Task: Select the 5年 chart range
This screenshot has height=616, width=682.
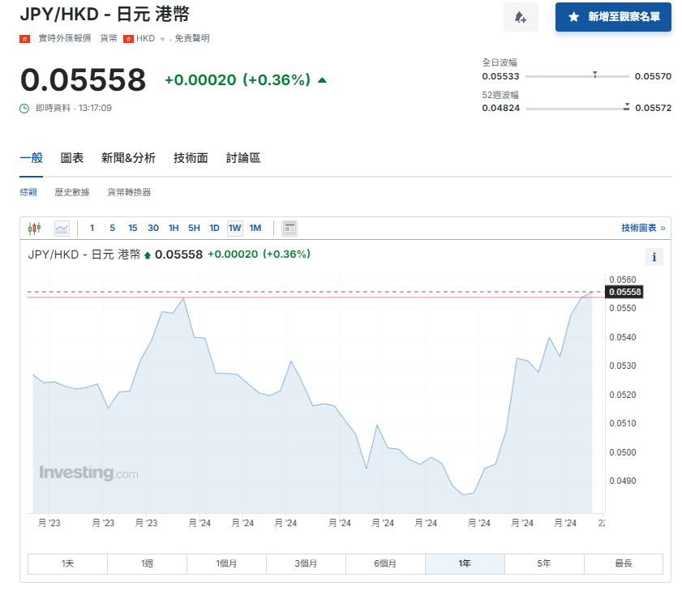Action: click(x=544, y=563)
